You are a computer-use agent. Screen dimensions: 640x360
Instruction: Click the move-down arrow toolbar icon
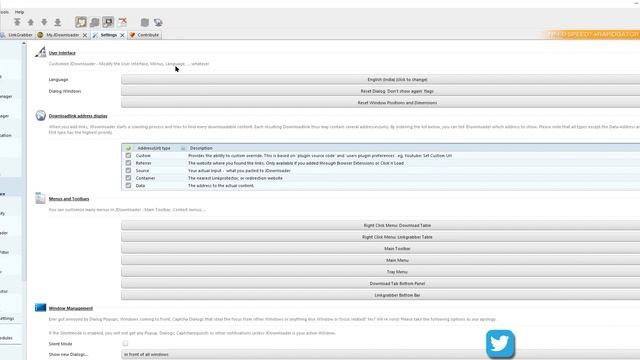pos(44,22)
